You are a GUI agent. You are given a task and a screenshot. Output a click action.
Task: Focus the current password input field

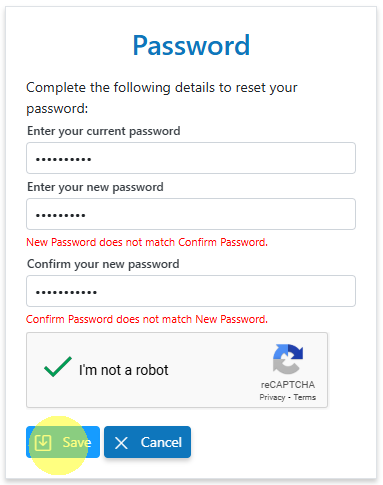(191, 158)
